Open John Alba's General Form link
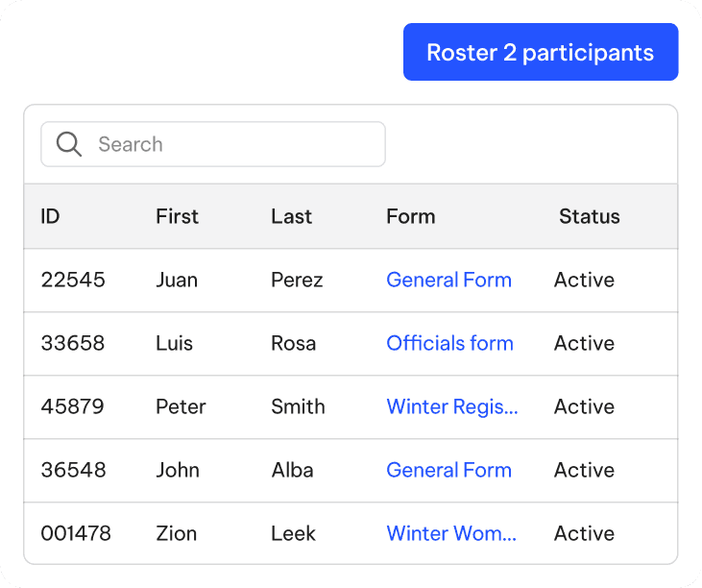 coord(448,470)
